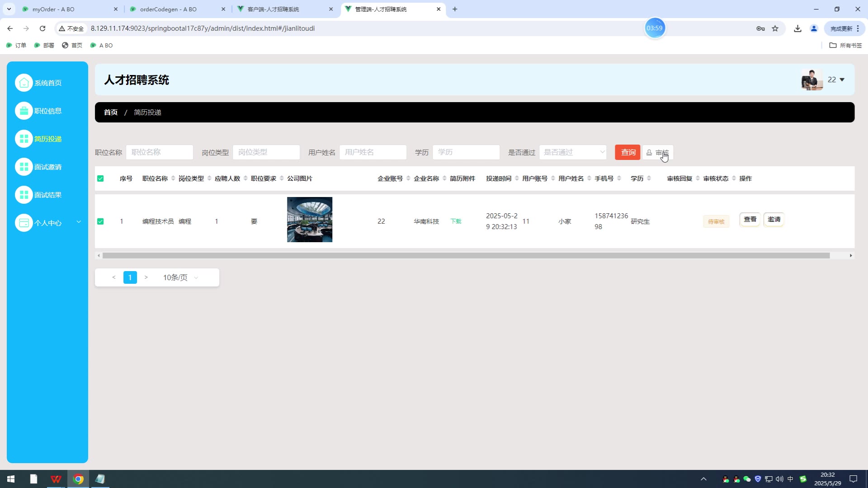The height and width of the screenshot is (488, 868).
Task: Open the user 22 account dropdown
Action: coord(836,80)
